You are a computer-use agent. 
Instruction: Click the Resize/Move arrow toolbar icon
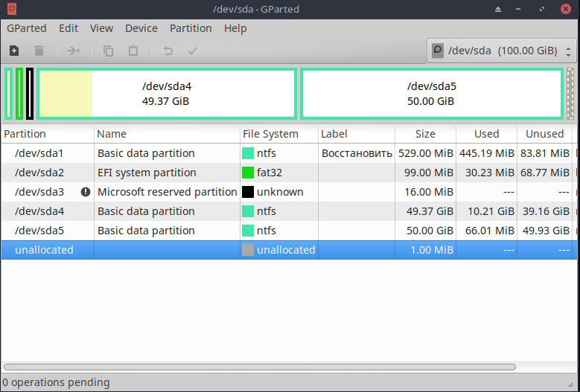74,51
